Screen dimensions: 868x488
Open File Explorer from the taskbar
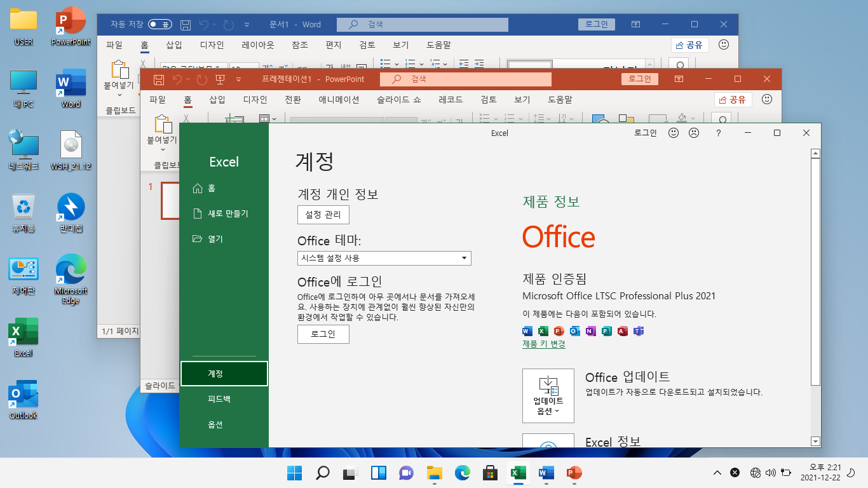click(434, 473)
